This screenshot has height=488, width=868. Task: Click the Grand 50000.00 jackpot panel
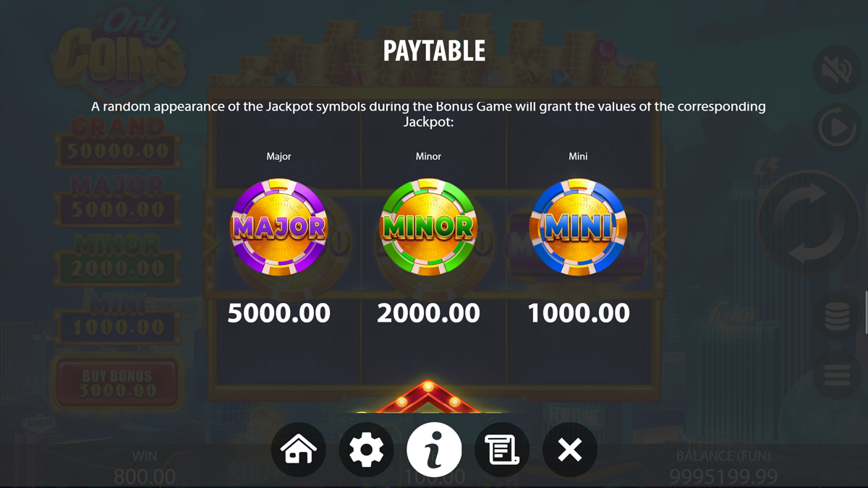[117, 142]
